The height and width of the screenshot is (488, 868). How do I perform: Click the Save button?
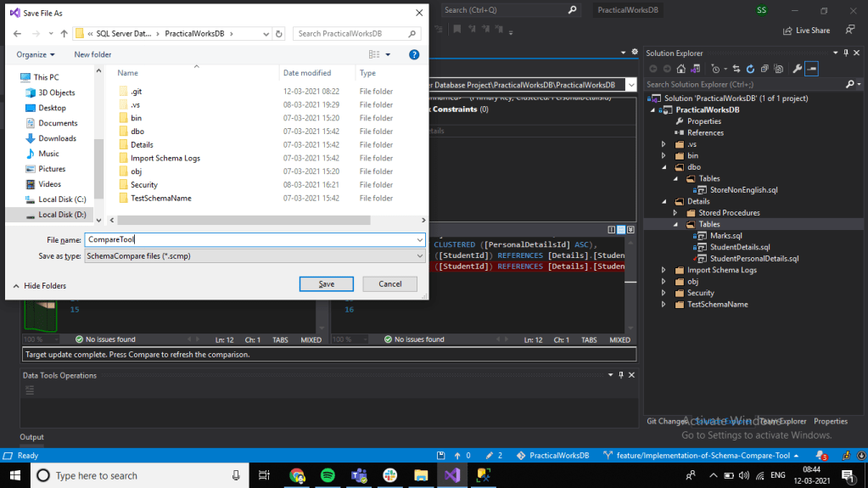click(326, 283)
